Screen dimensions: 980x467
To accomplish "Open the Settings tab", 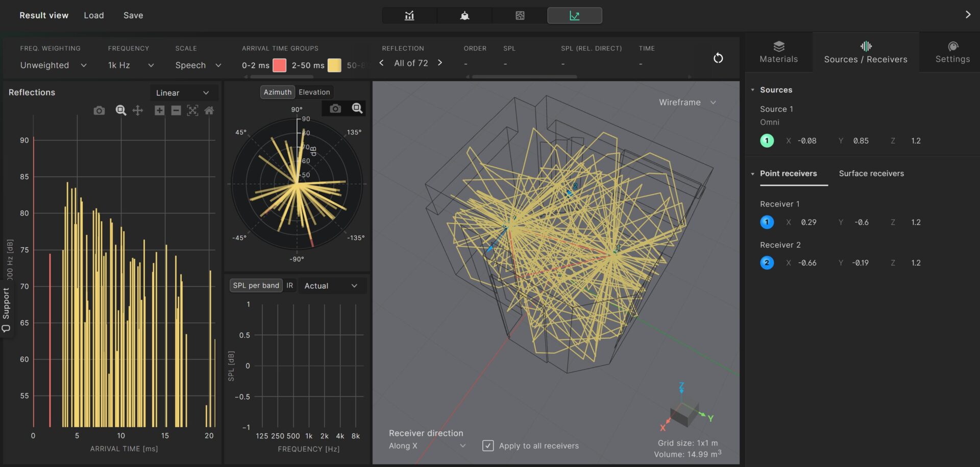I will point(952,52).
